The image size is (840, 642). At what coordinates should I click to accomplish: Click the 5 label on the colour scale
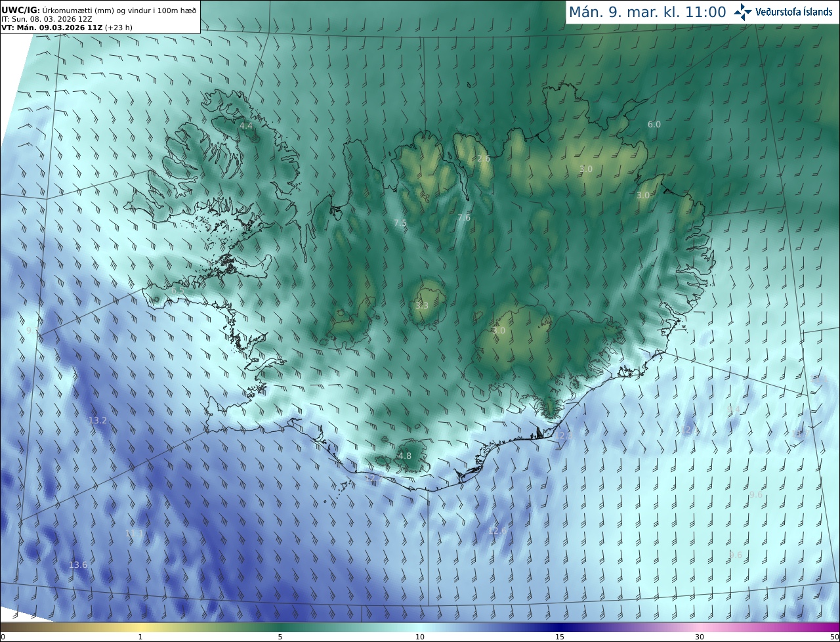(x=280, y=637)
